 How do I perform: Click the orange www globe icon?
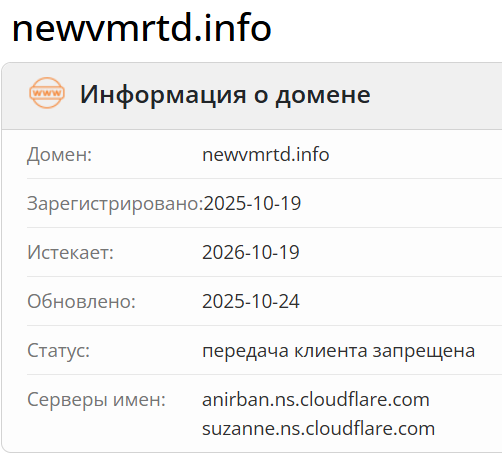click(x=47, y=93)
